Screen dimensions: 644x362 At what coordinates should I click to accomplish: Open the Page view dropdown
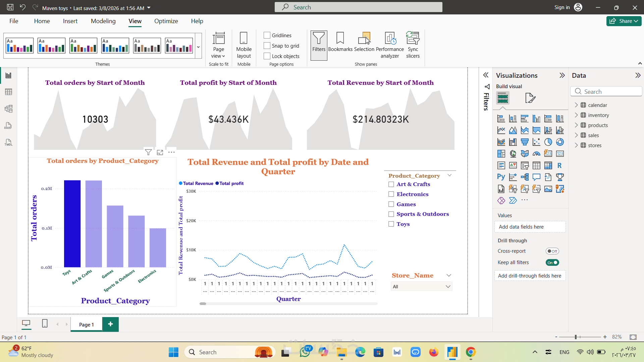pyautogui.click(x=218, y=45)
